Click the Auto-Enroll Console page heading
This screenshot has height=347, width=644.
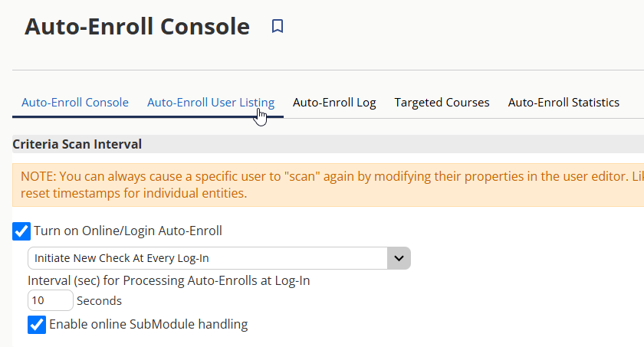[x=137, y=27]
